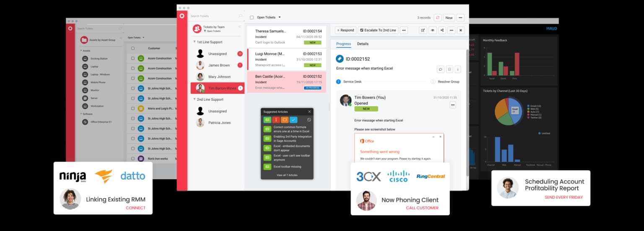Collapse the Tickets by Team sidebar panel

point(240,27)
